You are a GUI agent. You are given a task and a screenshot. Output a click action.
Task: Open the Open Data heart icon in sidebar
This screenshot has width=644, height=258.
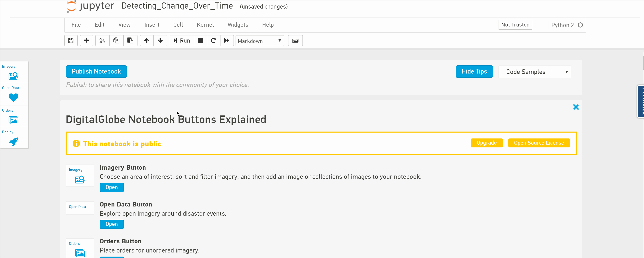[13, 97]
